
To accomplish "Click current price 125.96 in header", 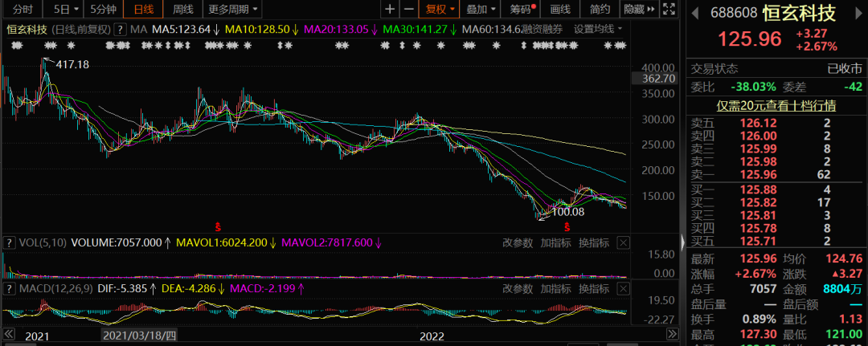I will click(x=750, y=39).
